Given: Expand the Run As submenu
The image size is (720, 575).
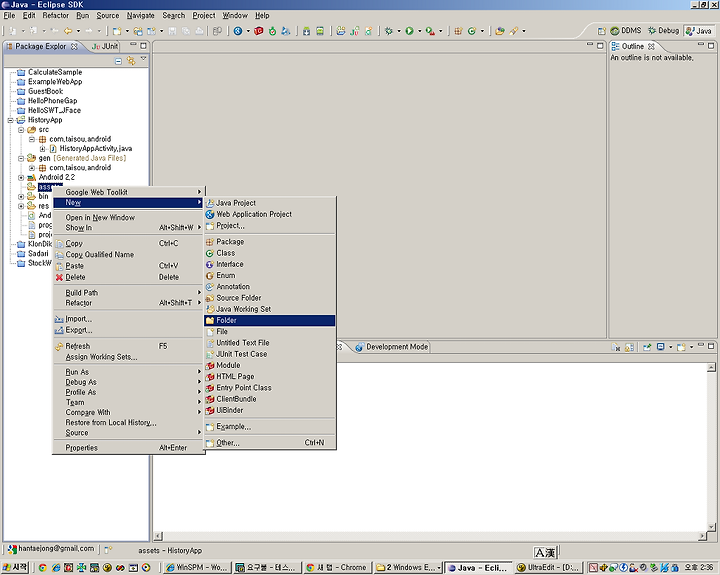Looking at the screenshot, I should 128,372.
